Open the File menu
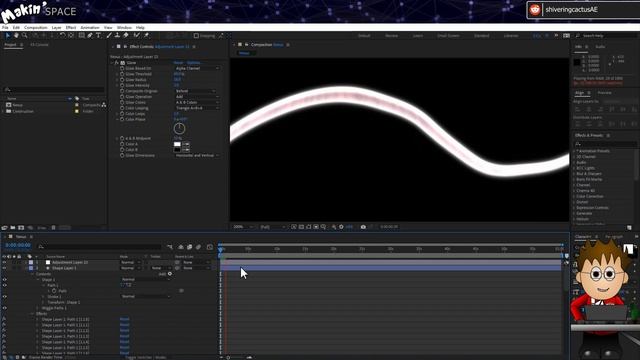Viewport: 640px width, 360px height. (x=5, y=27)
